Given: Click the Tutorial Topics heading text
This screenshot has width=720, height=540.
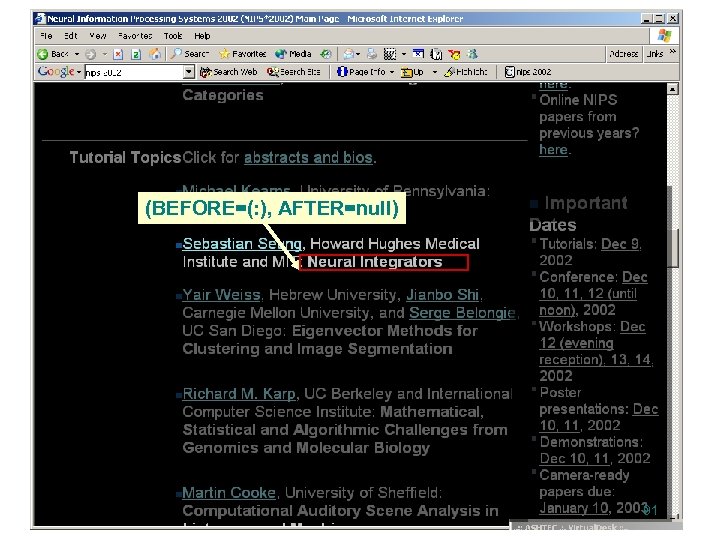Looking at the screenshot, I should (x=125, y=158).
